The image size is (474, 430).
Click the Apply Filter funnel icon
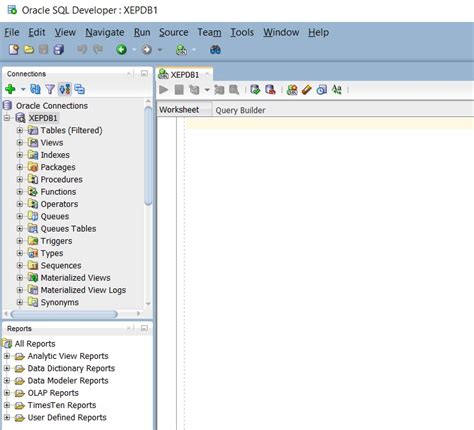pyautogui.click(x=50, y=89)
